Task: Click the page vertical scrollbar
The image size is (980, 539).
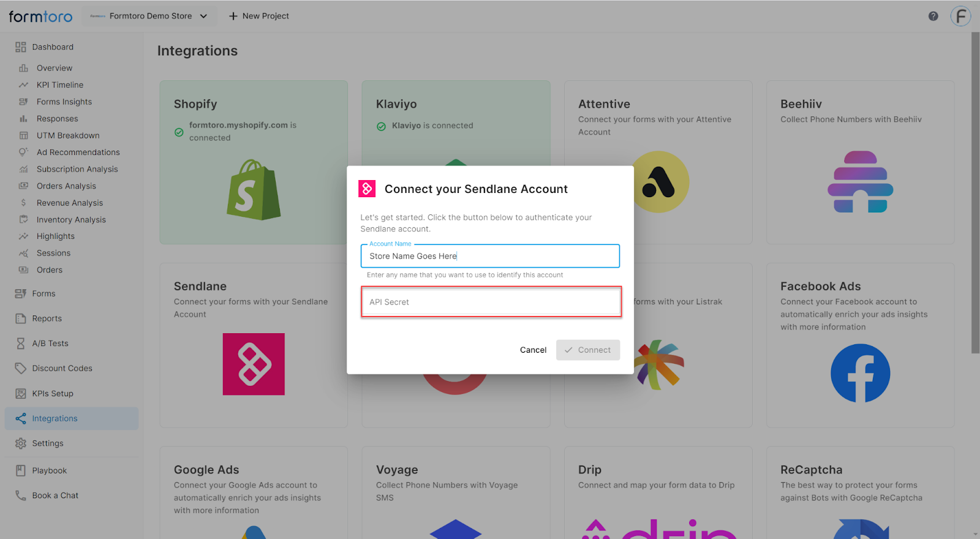Action: point(975,193)
